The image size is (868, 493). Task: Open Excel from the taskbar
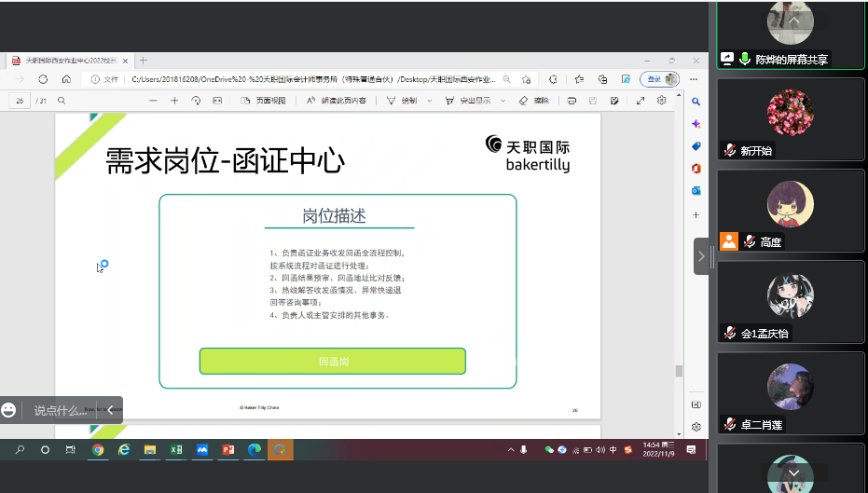point(174,450)
